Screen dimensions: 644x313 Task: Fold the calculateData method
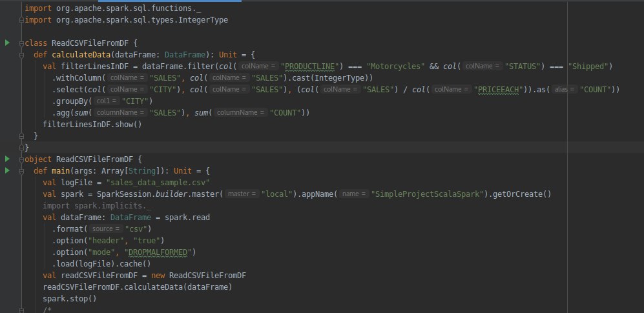(x=22, y=55)
